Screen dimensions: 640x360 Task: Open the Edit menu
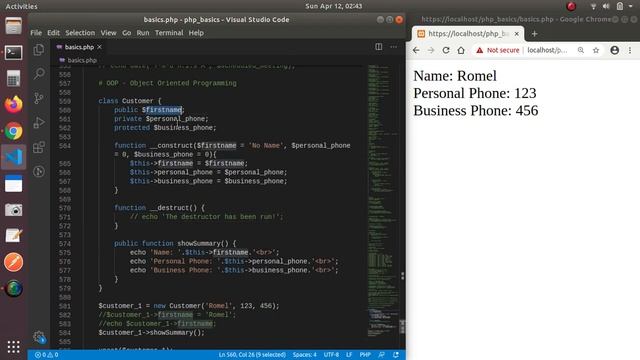[x=53, y=33]
